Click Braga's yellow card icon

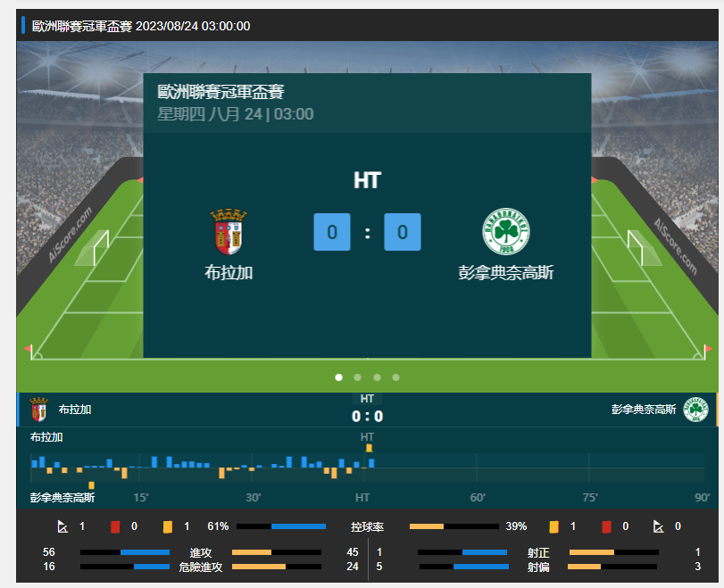click(x=168, y=526)
